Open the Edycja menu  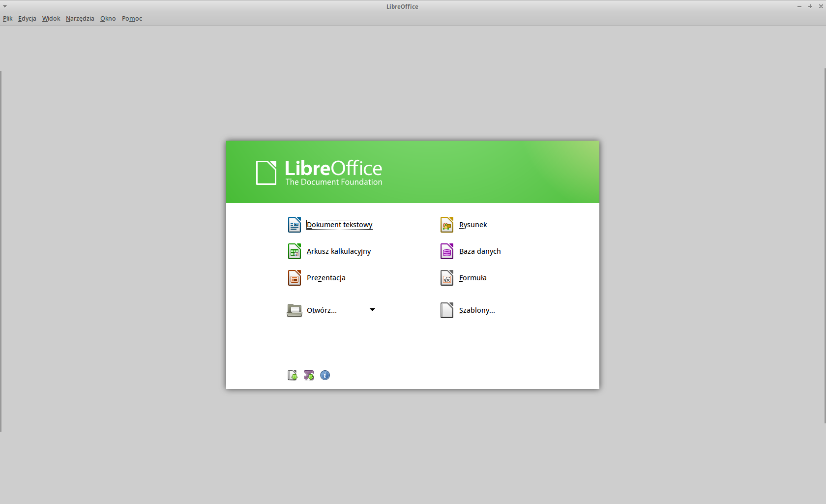coord(27,19)
